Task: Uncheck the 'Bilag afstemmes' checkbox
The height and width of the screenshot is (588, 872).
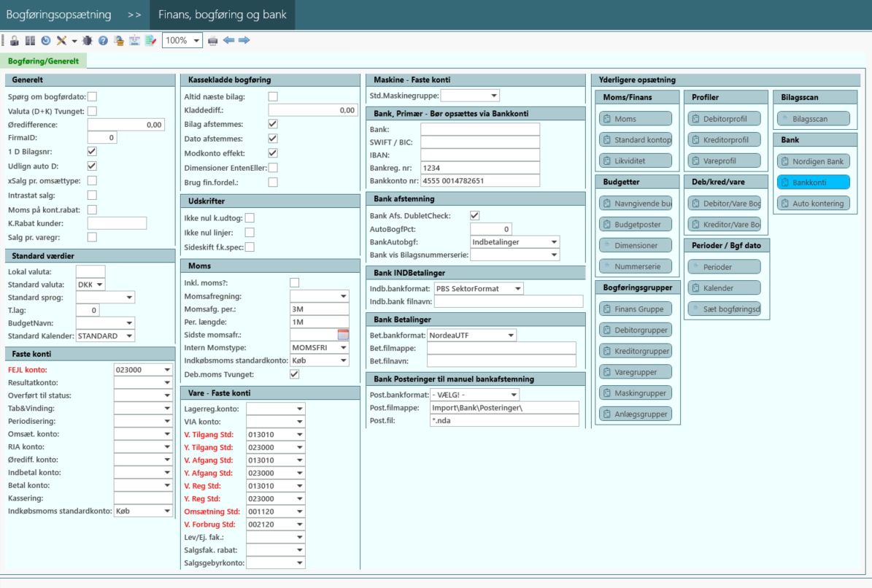Action: pos(273,125)
